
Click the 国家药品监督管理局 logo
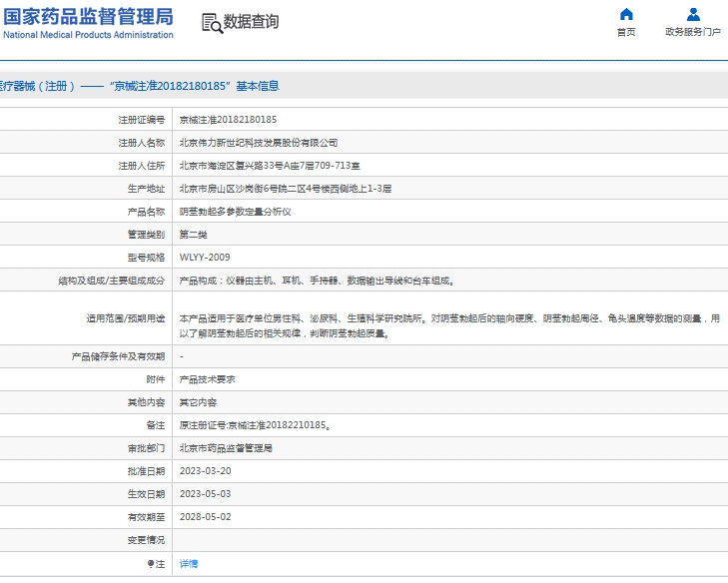click(x=88, y=22)
